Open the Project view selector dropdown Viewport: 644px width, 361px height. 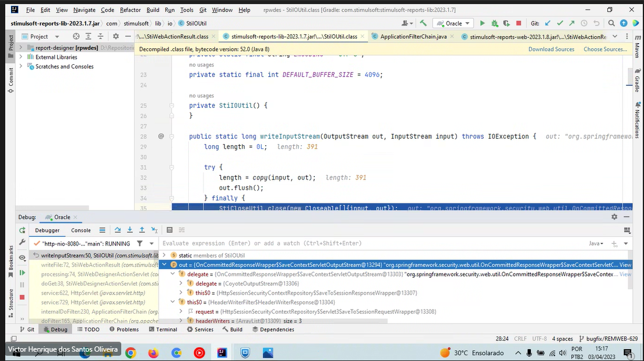[x=57, y=37]
